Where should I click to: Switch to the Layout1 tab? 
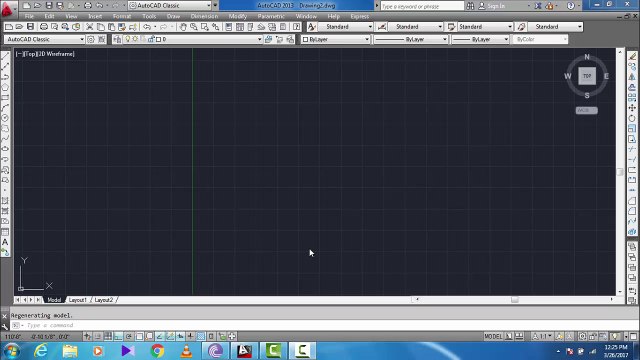click(x=78, y=300)
